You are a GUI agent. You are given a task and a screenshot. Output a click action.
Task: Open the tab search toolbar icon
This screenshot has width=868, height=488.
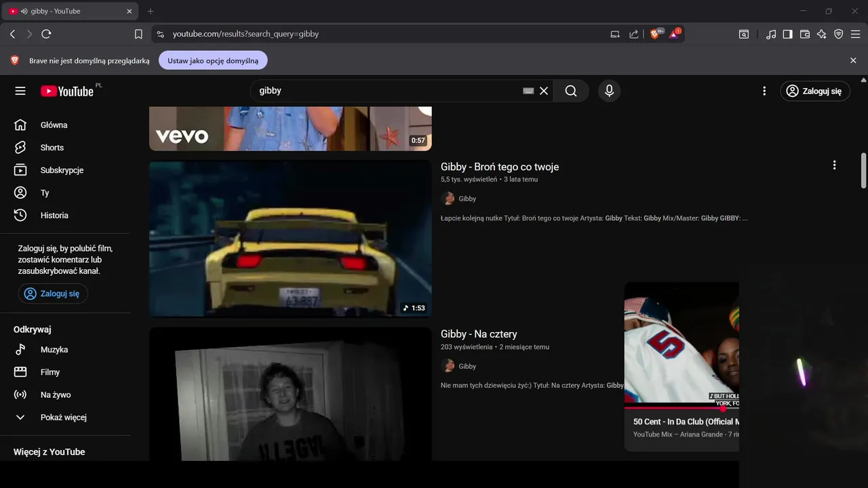point(744,34)
